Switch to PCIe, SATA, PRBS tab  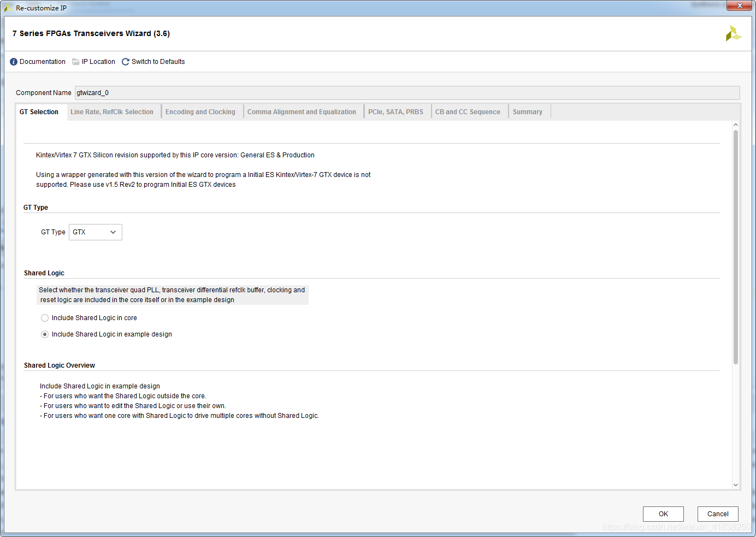[x=395, y=112]
